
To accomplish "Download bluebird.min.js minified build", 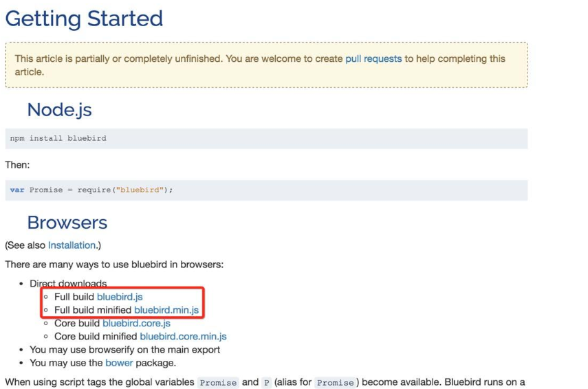I will 166,310.
